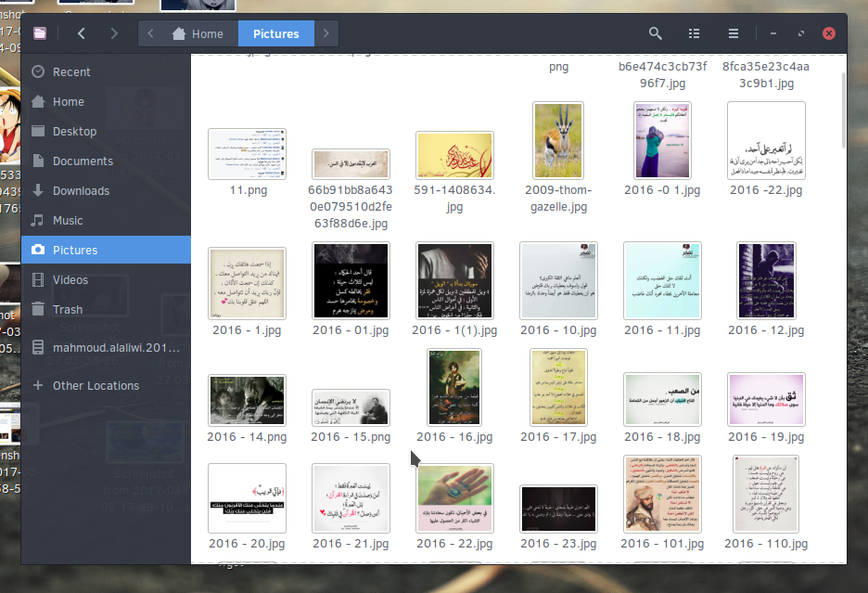Open Downloads in the sidebar

[106, 190]
